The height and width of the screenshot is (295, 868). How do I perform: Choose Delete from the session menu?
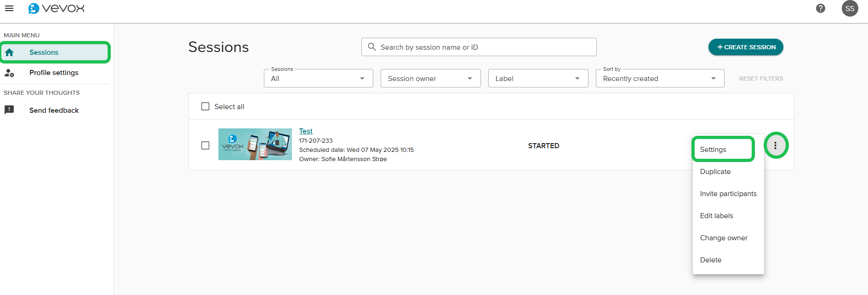711,260
